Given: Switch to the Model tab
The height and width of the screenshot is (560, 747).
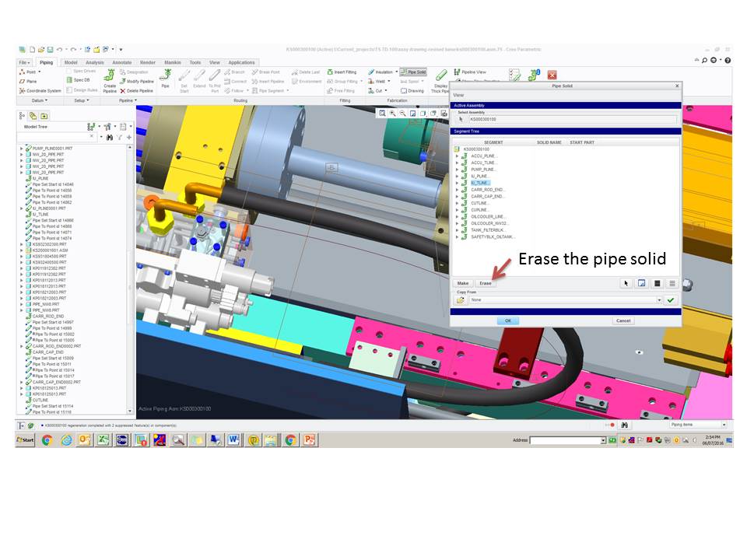Looking at the screenshot, I should [71, 62].
